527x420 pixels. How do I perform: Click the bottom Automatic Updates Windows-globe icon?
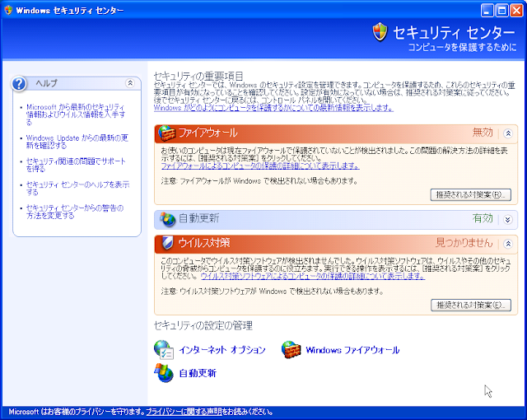pyautogui.click(x=164, y=373)
